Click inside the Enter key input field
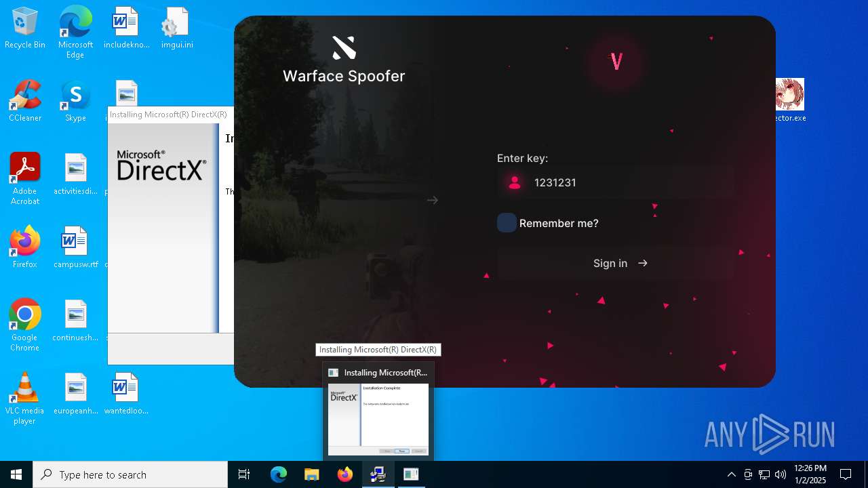Viewport: 868px width, 488px height. tap(616, 182)
